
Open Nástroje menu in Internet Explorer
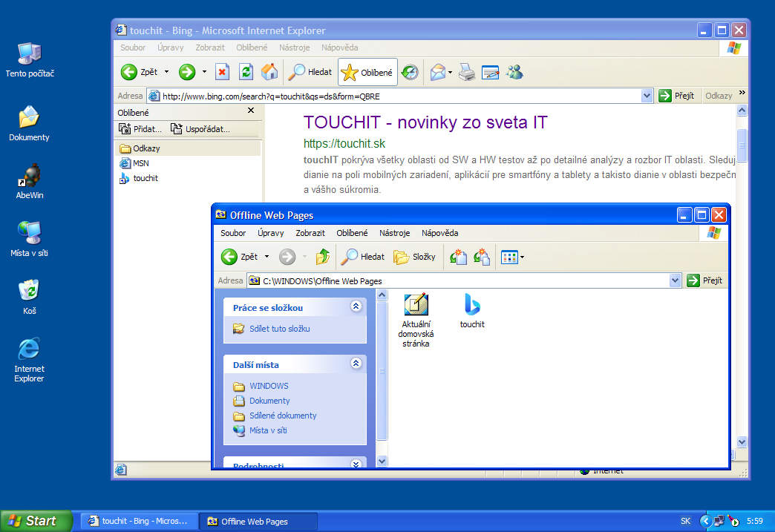pos(294,47)
